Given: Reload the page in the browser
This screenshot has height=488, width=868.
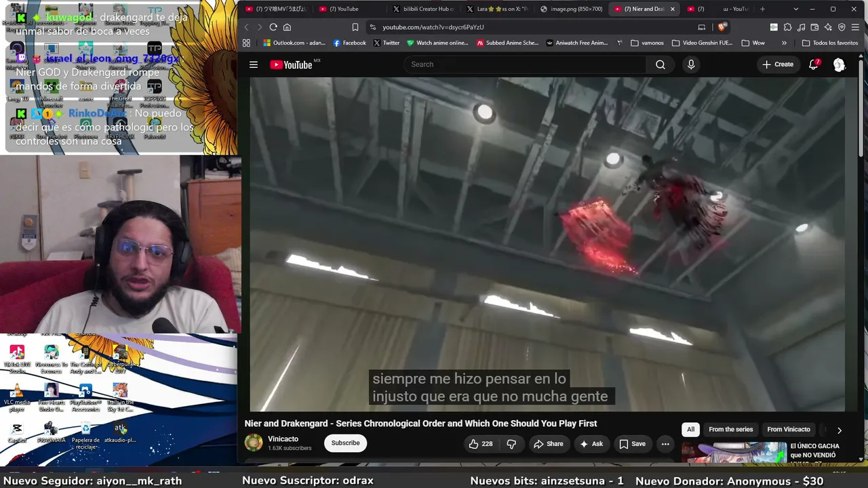Looking at the screenshot, I should [273, 27].
